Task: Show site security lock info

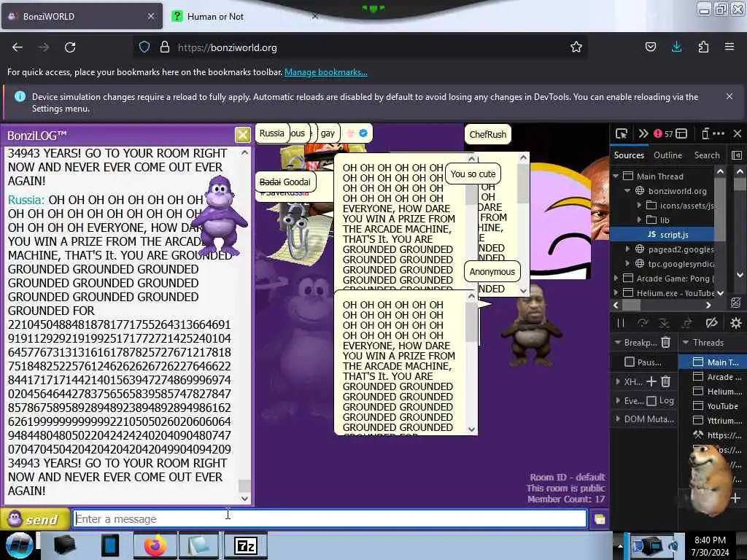Action: pos(164,47)
